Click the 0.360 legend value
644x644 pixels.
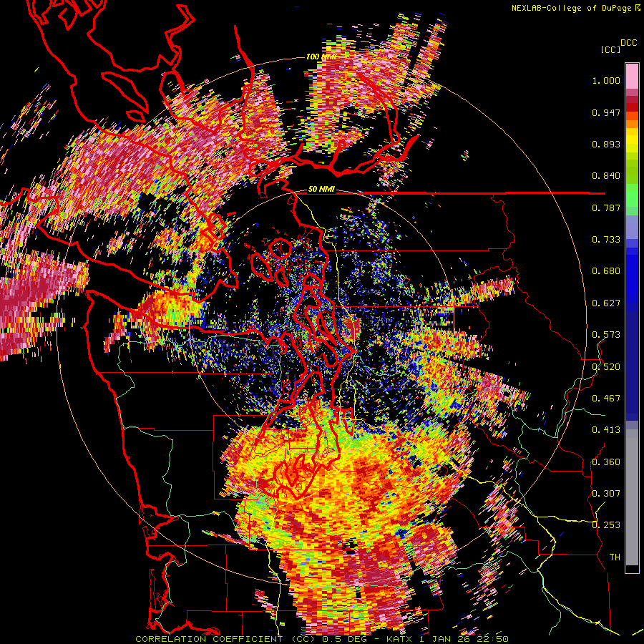tap(606, 462)
